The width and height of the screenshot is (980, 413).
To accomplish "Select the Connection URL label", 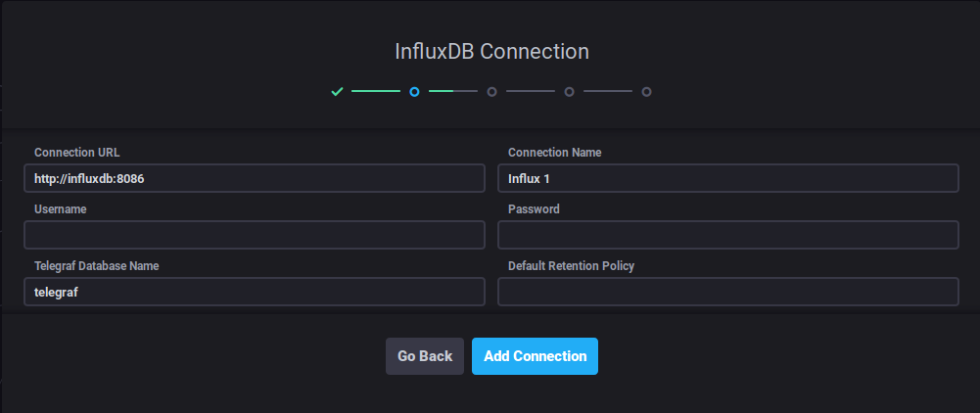I will [x=77, y=153].
